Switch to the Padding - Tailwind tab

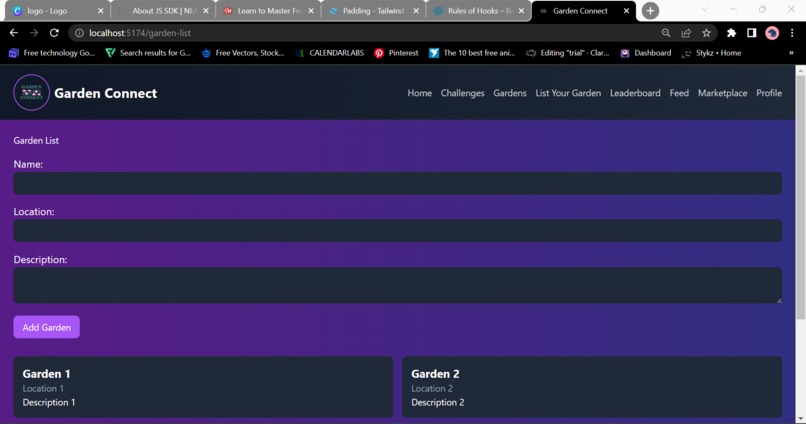tap(374, 11)
